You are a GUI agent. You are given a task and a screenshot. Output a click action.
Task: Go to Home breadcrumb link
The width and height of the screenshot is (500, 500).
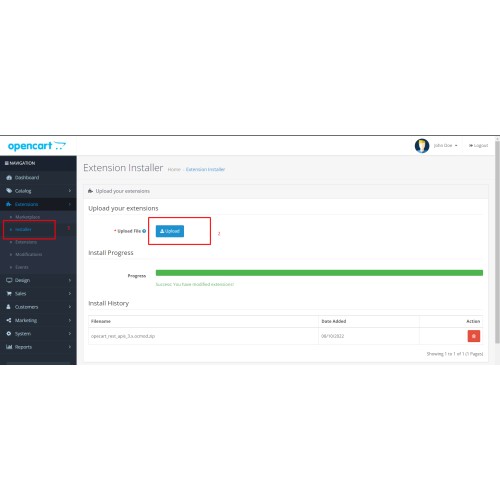(x=174, y=169)
